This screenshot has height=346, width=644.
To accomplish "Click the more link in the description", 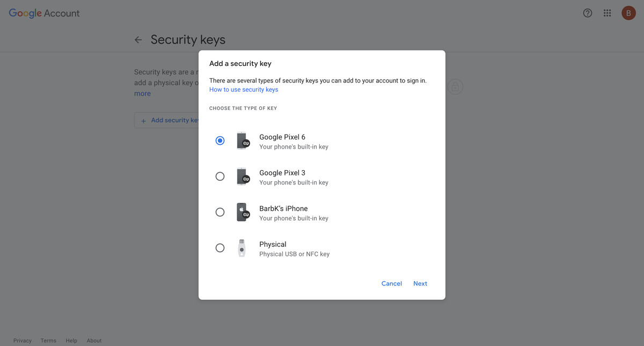I will click(x=142, y=93).
